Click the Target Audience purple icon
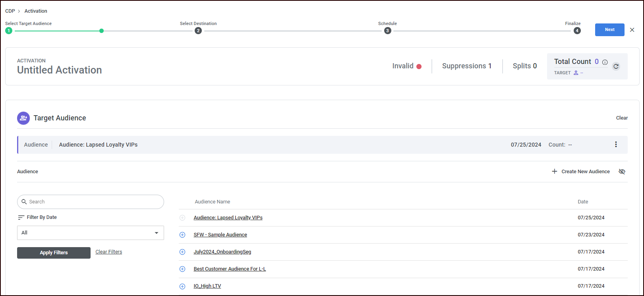The width and height of the screenshot is (644, 296). 23,118
